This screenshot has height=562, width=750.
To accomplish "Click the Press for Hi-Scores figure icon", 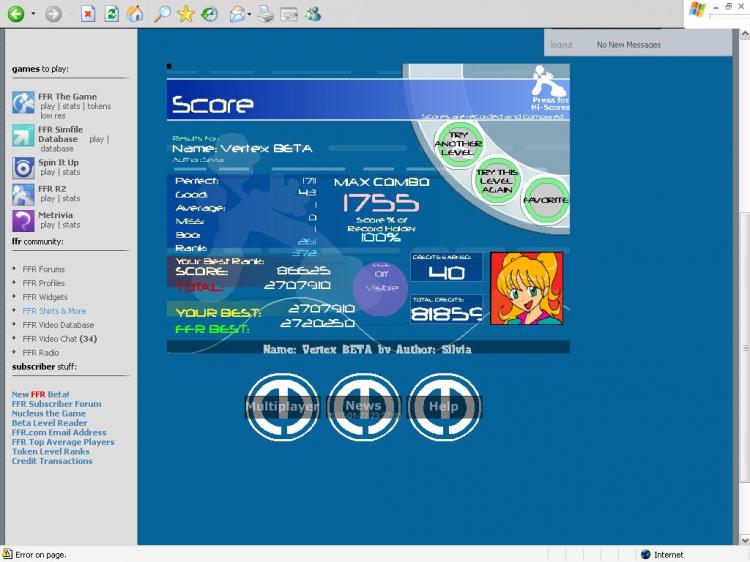I will (x=549, y=88).
